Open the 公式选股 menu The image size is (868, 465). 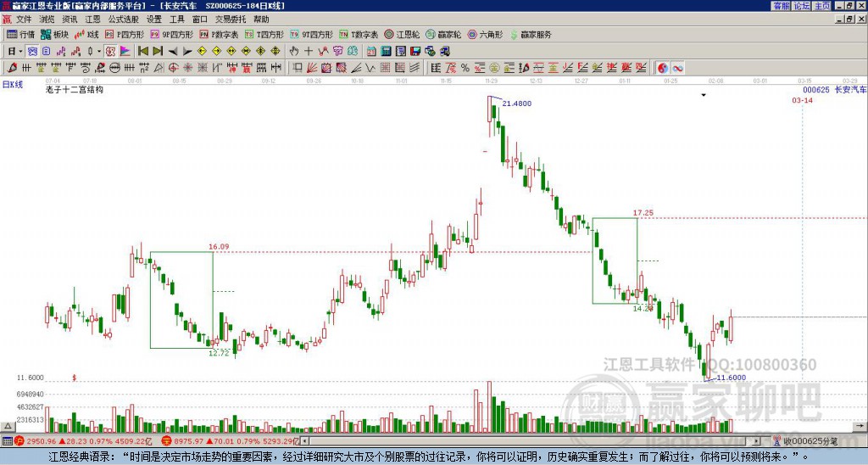tap(124, 20)
